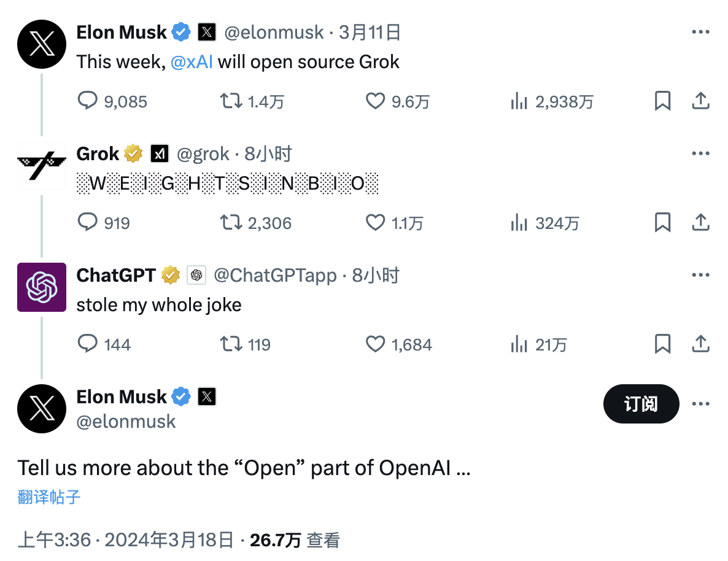Open the @xAI mention link
This screenshot has width=728, height=561.
point(192,62)
